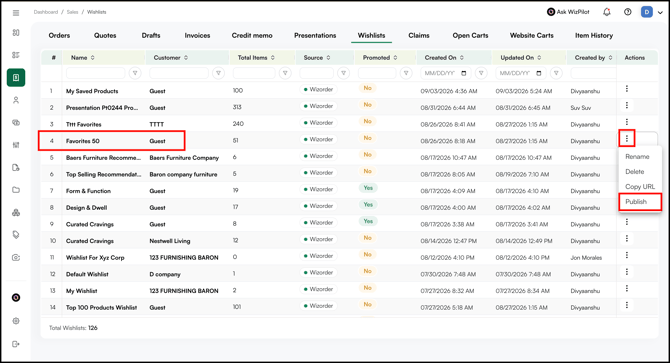Open actions menu for Wishlist For Xyz Corp
Viewport: 670px width, 363px height.
(626, 255)
